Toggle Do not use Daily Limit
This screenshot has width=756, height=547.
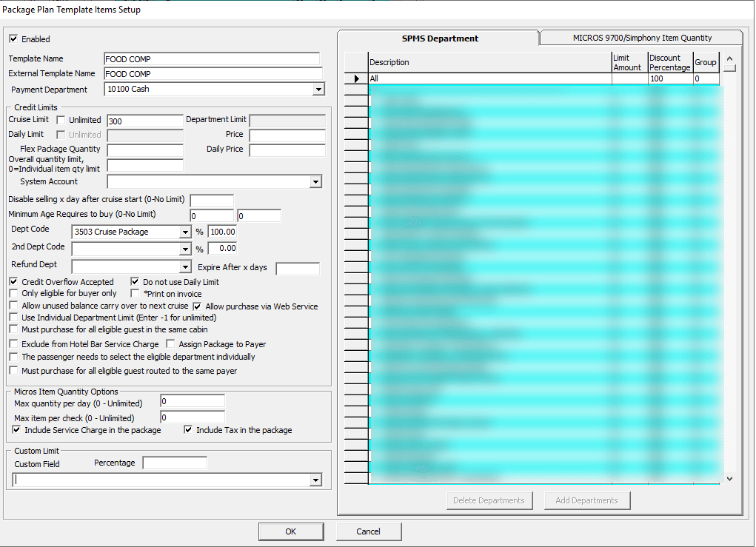tap(135, 281)
